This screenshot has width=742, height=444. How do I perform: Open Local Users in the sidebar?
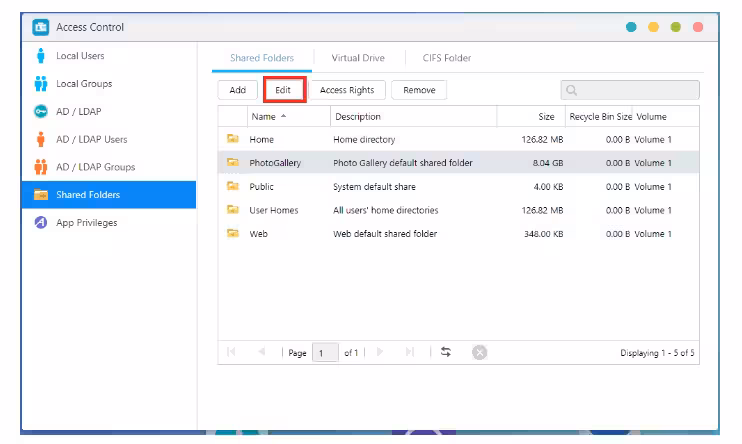pos(109,56)
